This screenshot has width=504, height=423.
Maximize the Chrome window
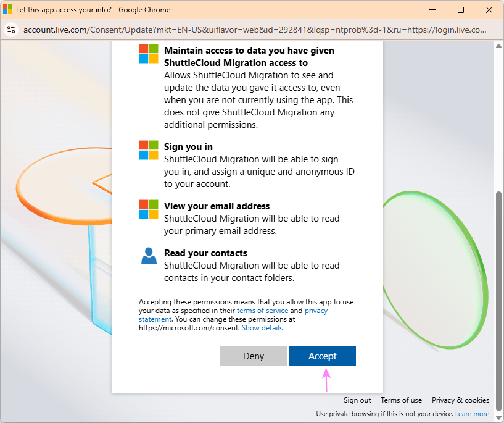tap(461, 10)
